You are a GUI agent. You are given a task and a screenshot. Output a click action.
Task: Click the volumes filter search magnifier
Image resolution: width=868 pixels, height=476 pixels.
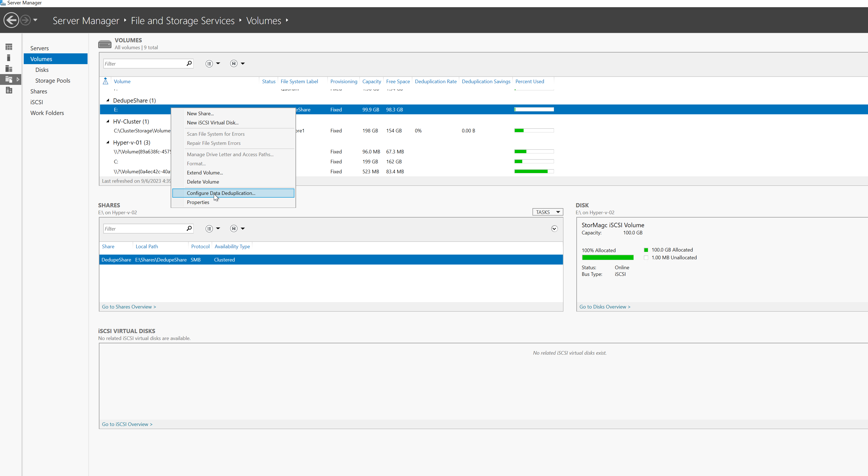(x=189, y=63)
